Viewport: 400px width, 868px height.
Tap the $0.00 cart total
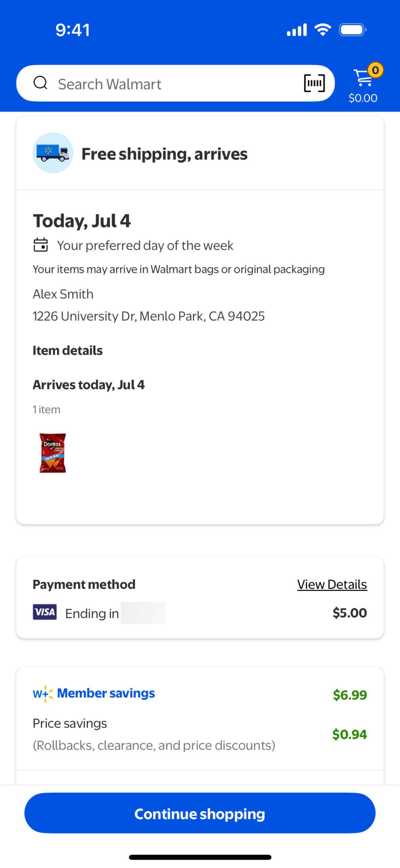pos(363,98)
